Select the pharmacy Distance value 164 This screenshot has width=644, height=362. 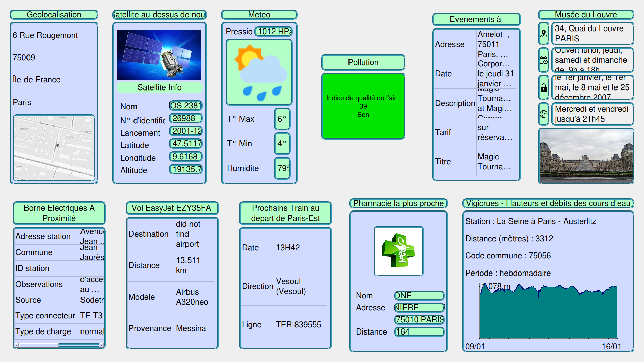pos(419,332)
